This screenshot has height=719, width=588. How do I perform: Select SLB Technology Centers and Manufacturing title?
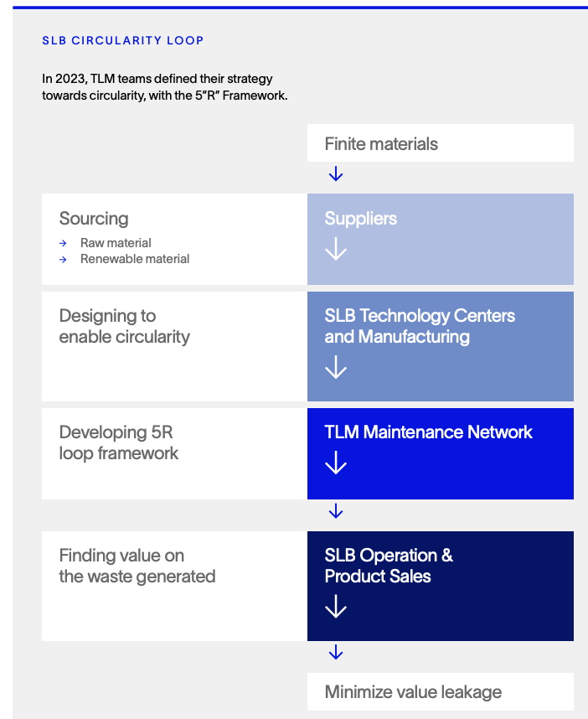pos(420,326)
